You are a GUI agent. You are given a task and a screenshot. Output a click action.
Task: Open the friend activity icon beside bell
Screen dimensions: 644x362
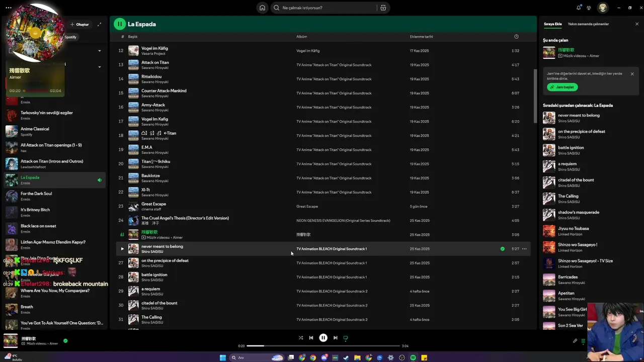point(589,8)
